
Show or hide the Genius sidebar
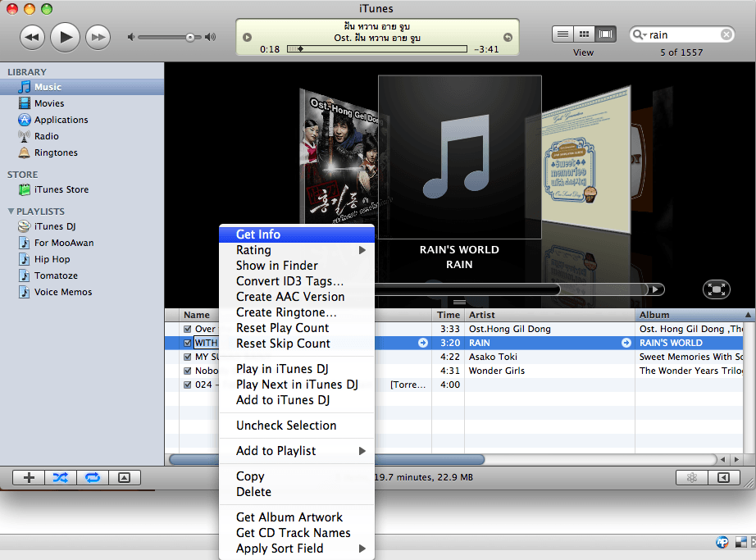(x=724, y=477)
